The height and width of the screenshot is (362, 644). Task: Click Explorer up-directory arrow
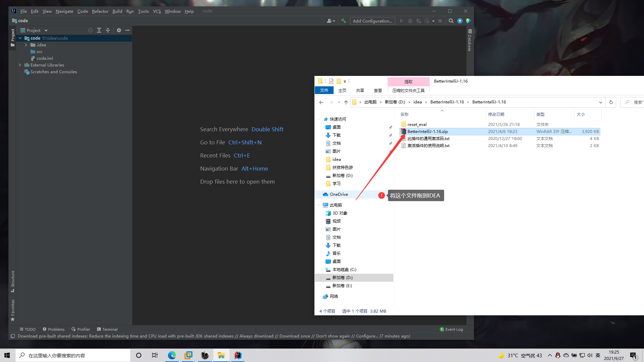346,102
